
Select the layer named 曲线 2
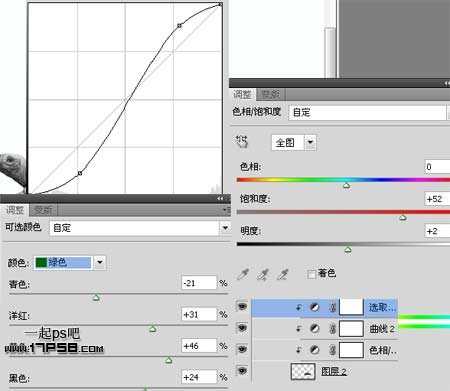pos(382,329)
